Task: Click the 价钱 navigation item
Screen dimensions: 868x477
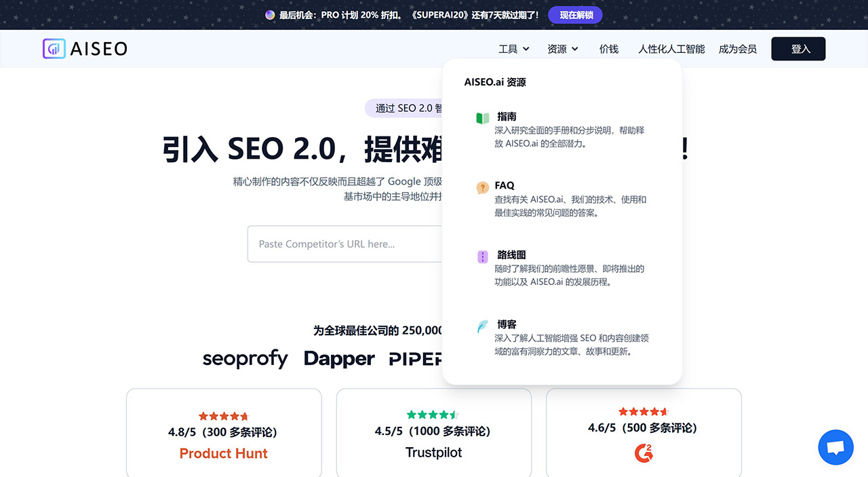Action: point(608,48)
